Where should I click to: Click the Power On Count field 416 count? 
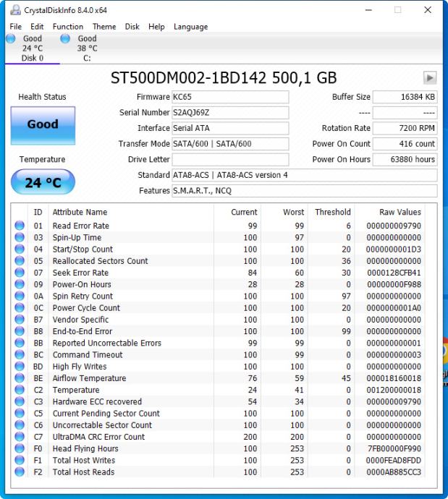(405, 144)
